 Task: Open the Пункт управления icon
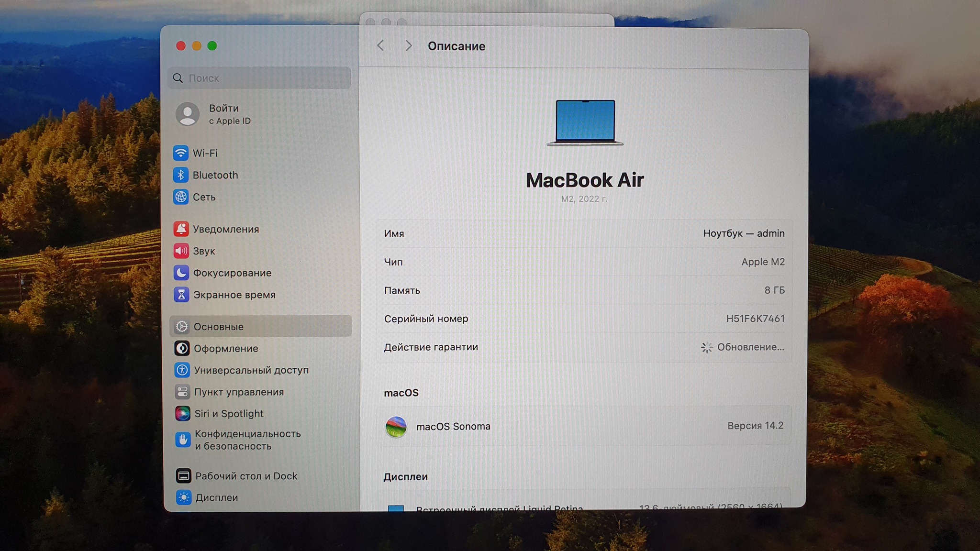click(182, 392)
